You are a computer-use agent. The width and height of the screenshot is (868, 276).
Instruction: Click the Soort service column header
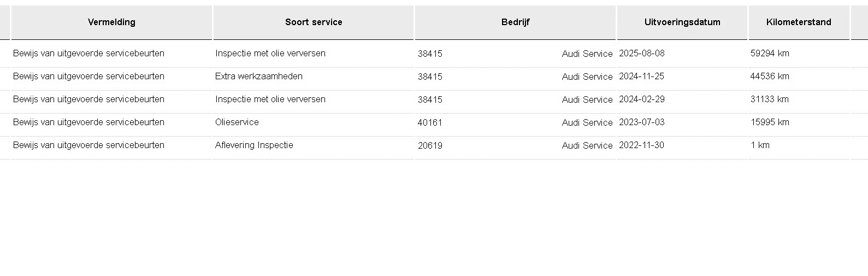coord(314,22)
